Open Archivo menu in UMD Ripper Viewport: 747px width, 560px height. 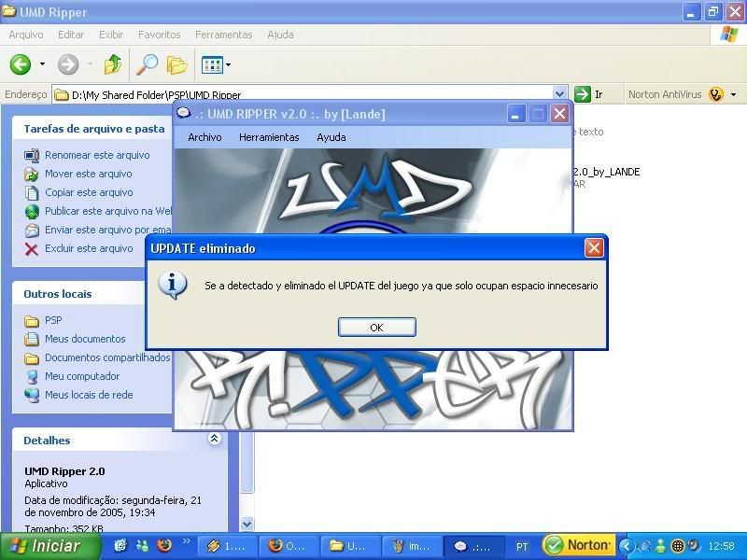pos(204,137)
